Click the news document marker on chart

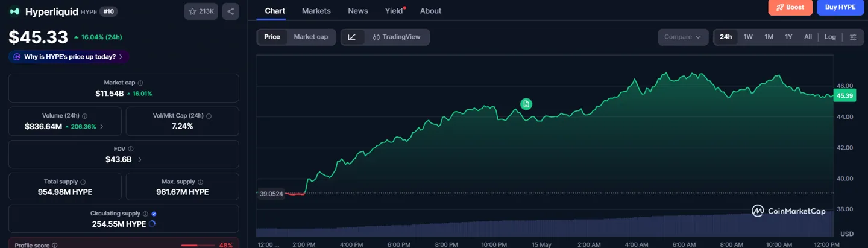pos(526,104)
